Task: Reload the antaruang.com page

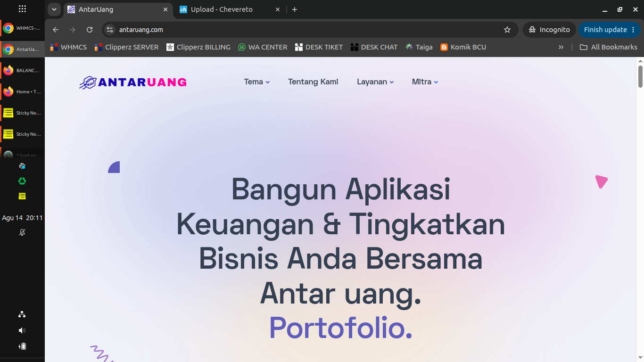Action: click(x=90, y=30)
